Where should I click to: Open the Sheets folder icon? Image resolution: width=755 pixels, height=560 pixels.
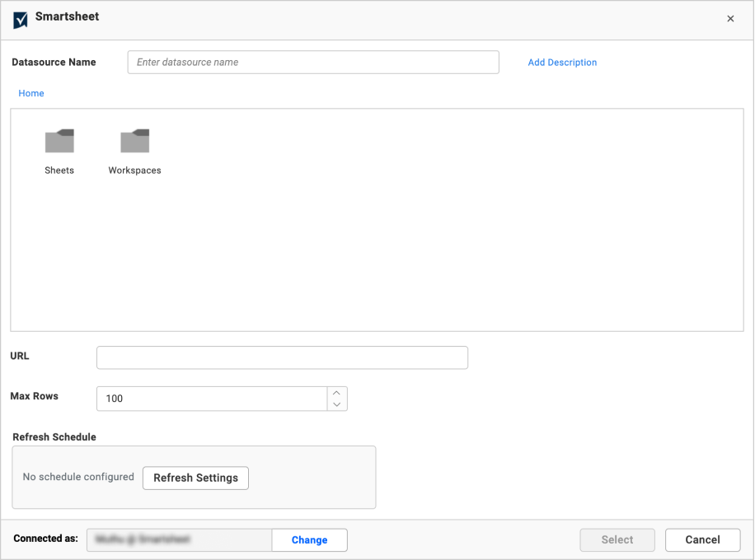[59, 141]
